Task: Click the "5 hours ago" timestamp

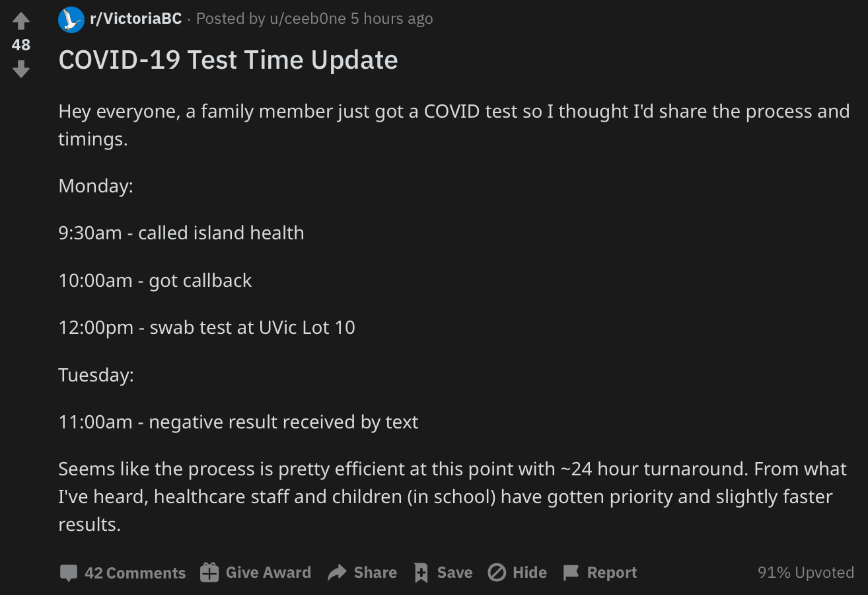Action: click(392, 19)
